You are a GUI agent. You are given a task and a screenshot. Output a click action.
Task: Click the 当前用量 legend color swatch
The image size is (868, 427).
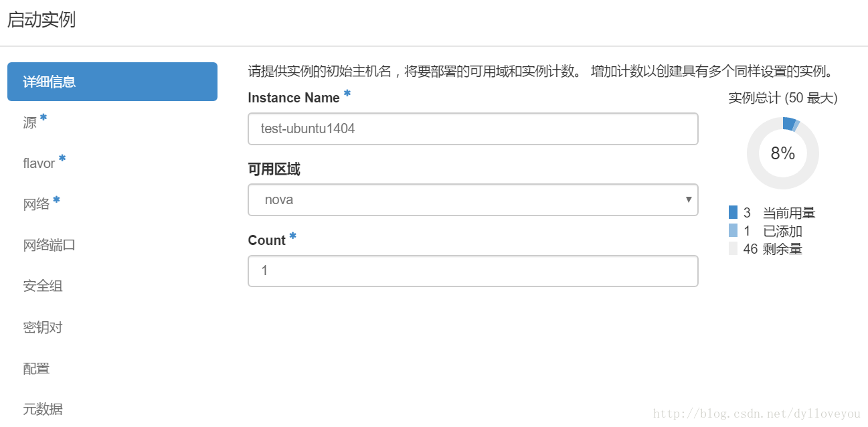point(733,213)
